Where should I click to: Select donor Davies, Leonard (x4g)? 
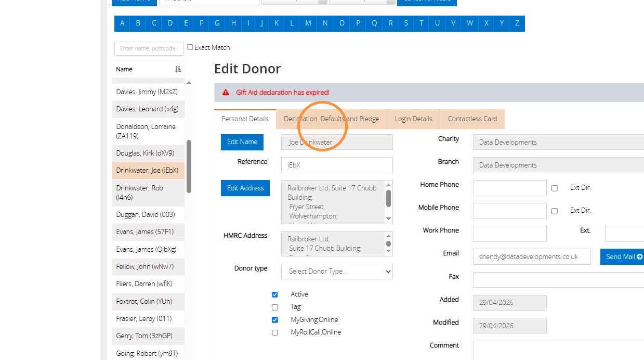(148, 109)
